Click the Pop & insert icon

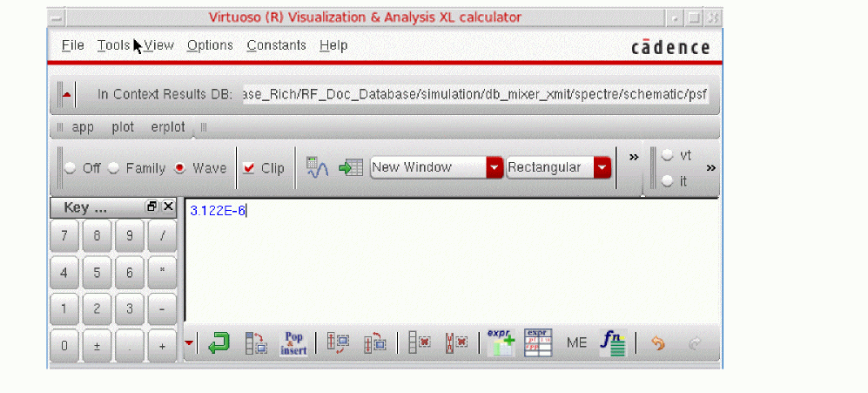[293, 343]
